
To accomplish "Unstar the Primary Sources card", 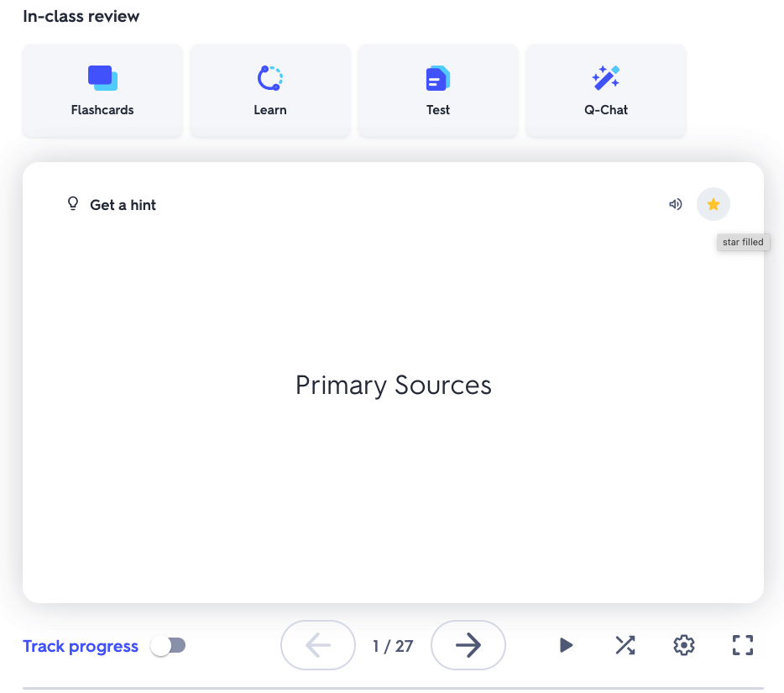I will pos(713,204).
